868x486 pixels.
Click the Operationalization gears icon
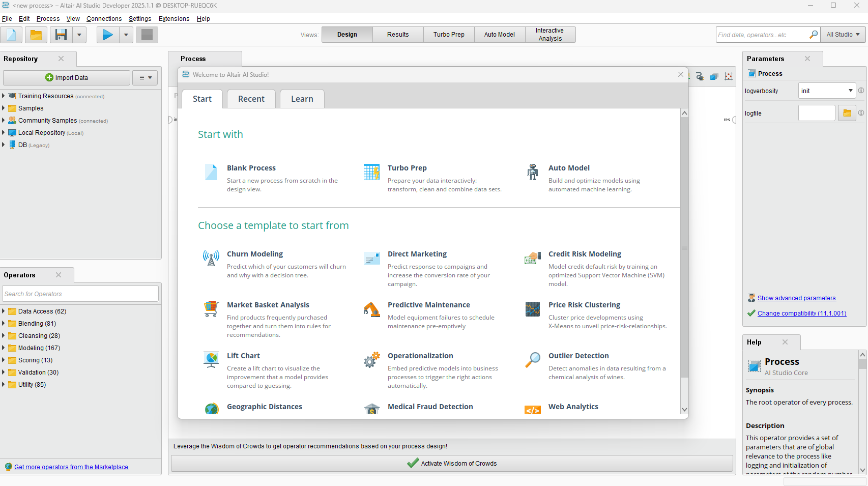click(372, 360)
